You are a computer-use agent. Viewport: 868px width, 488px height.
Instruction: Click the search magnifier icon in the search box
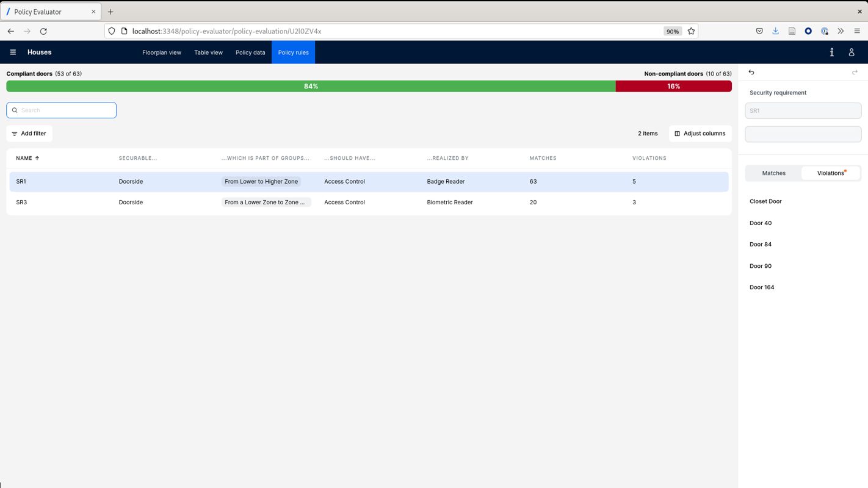pos(15,110)
